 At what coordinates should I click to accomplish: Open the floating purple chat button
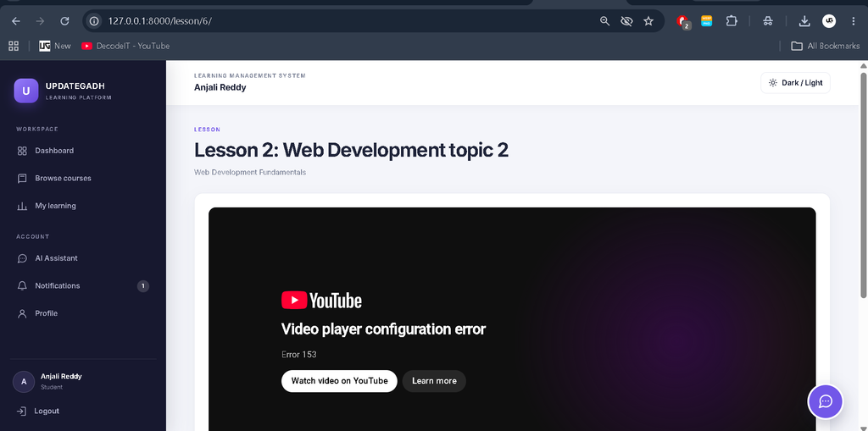(x=825, y=401)
